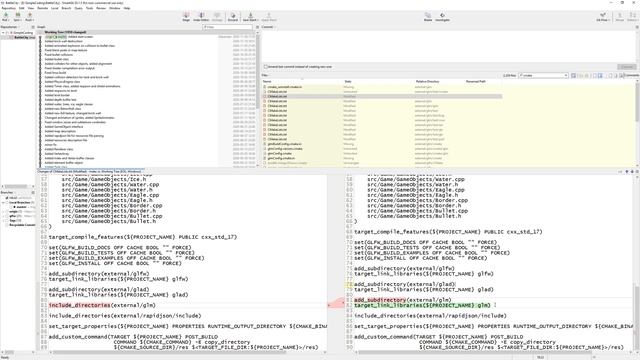Image resolution: width=640 pixels, height=360 pixels.
Task: Collapse the Local Branches tree node
Action: [3, 202]
